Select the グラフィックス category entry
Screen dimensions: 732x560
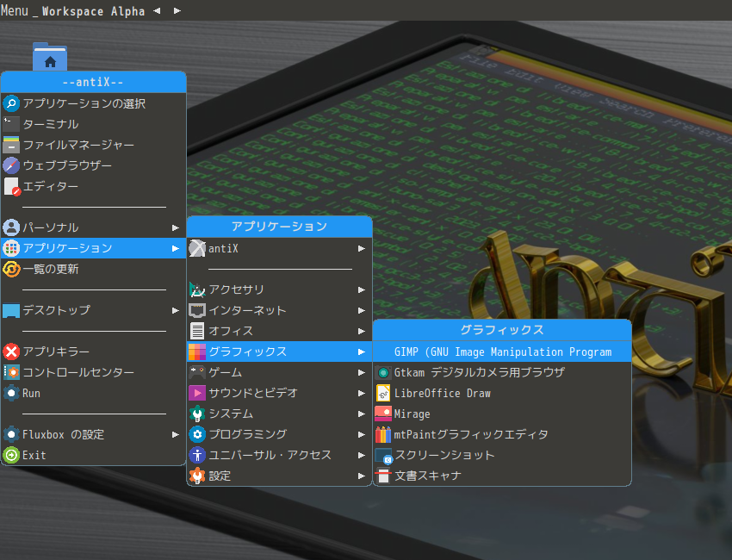[x=279, y=352]
